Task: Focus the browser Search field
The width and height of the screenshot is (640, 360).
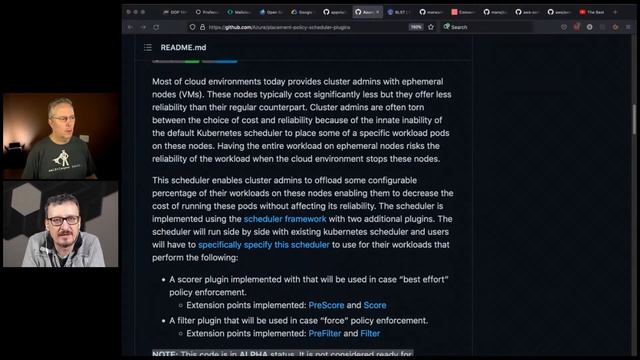Action: click(x=488, y=27)
